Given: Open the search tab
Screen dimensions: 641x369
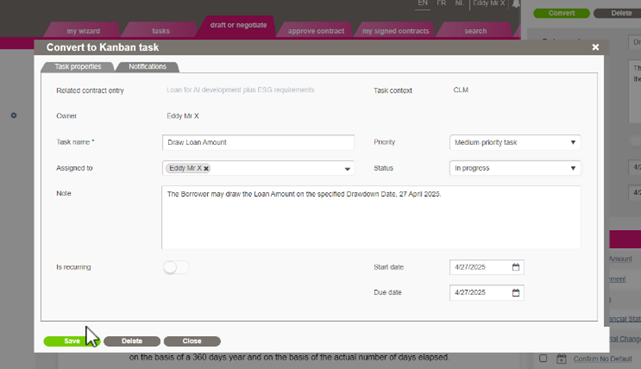Looking at the screenshot, I should point(475,31).
